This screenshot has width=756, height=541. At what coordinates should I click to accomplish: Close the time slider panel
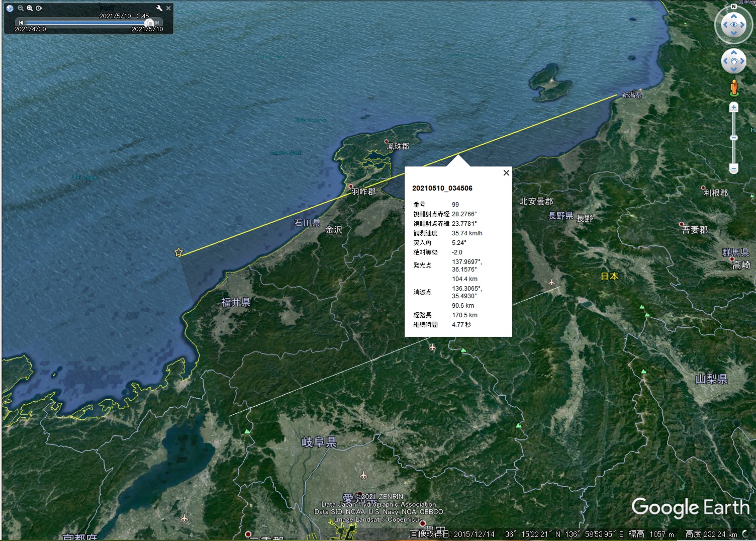point(168,8)
